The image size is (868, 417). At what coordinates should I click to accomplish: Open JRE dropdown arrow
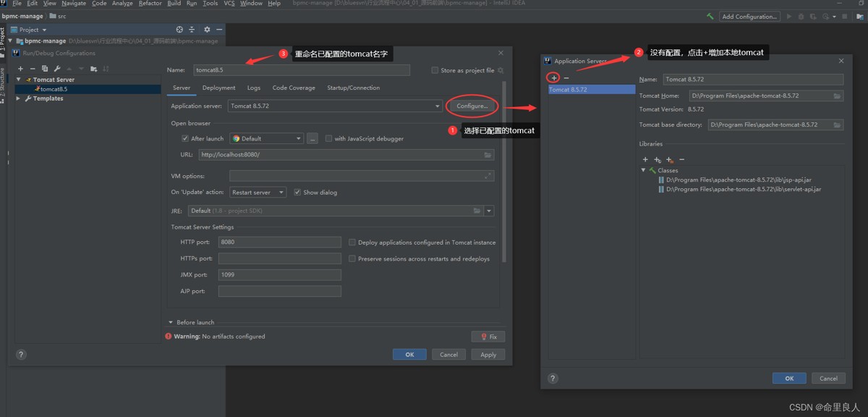click(x=490, y=211)
